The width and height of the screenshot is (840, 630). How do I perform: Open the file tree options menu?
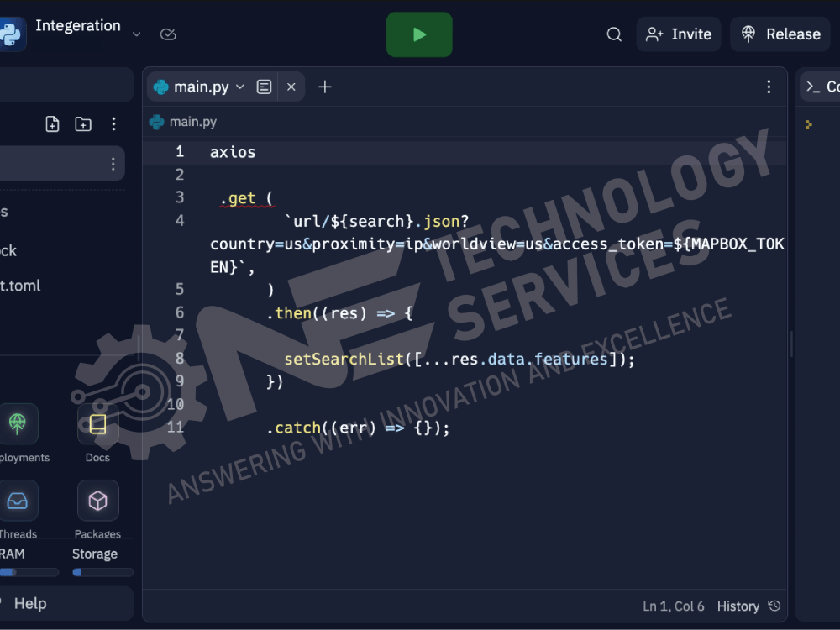(x=113, y=124)
